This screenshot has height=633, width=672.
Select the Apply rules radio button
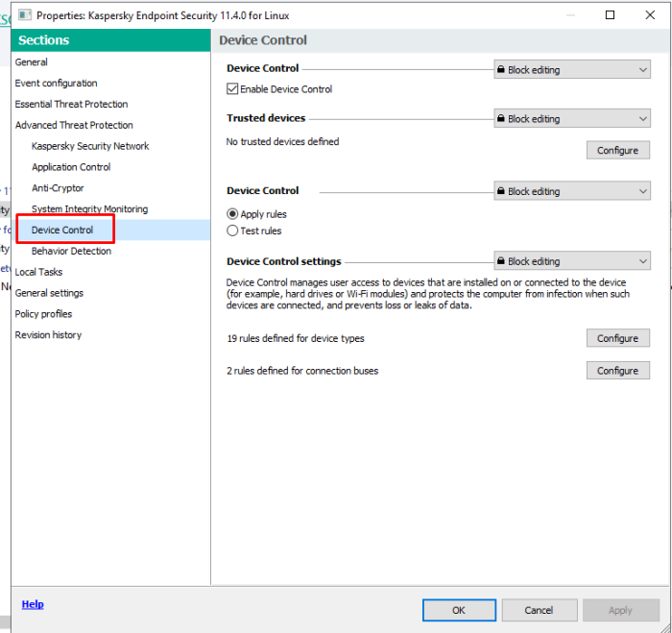click(232, 214)
